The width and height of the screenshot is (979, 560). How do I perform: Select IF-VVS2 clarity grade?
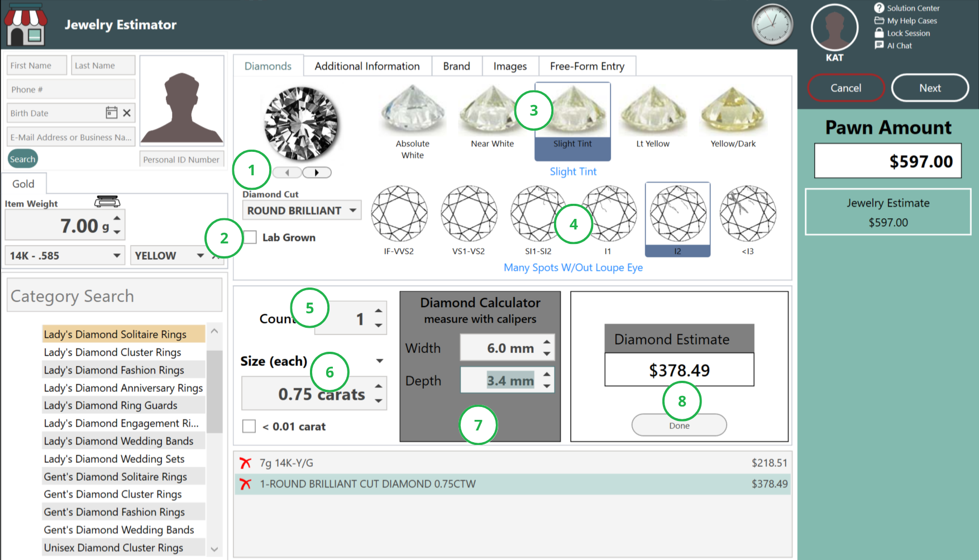[x=399, y=221]
